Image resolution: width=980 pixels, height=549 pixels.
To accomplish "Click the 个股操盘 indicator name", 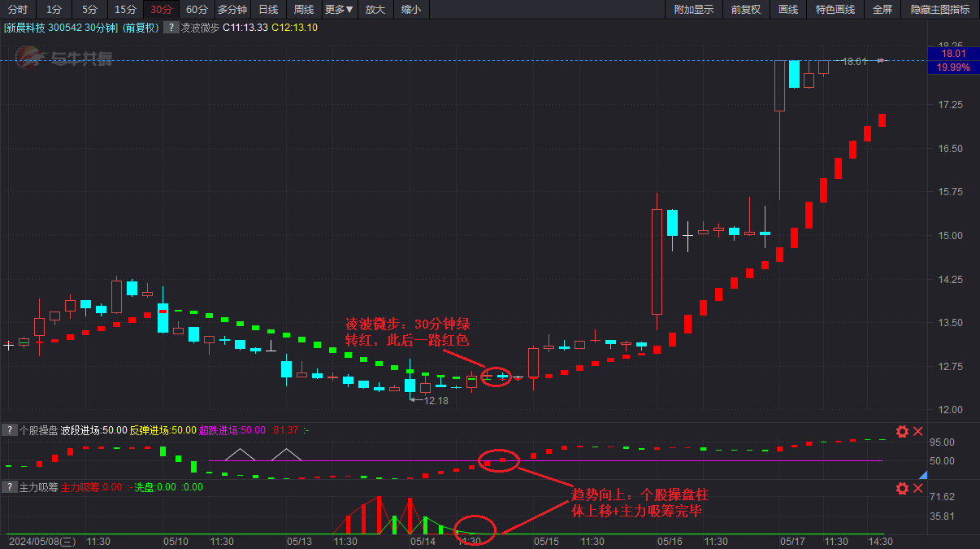I will (38, 430).
